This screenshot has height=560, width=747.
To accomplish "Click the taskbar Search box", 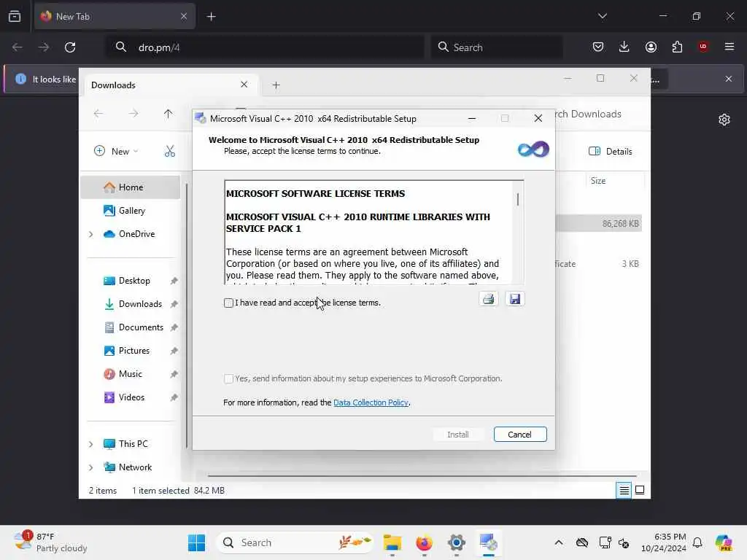I will 294,542.
